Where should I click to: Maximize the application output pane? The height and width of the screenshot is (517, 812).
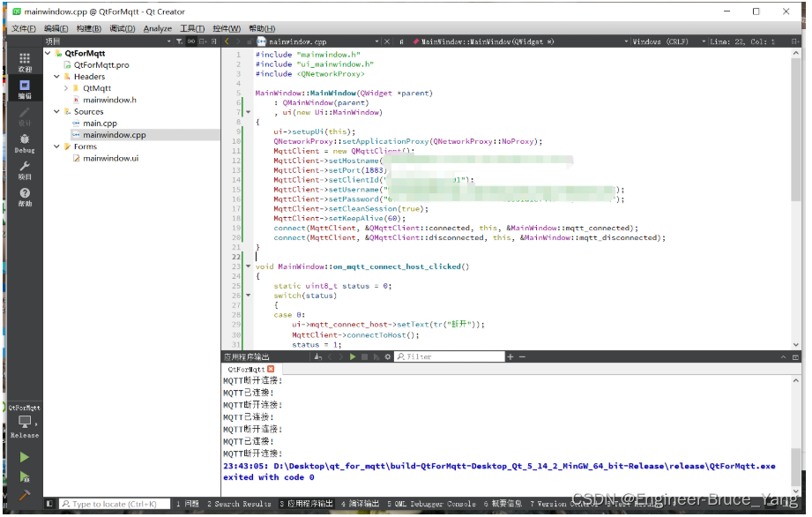tap(796, 357)
